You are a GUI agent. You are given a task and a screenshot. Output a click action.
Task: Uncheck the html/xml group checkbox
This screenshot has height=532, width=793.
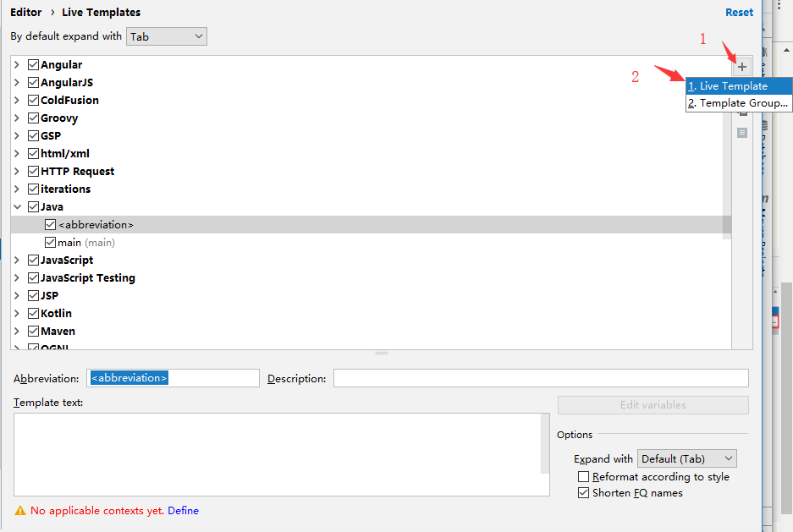pos(33,154)
